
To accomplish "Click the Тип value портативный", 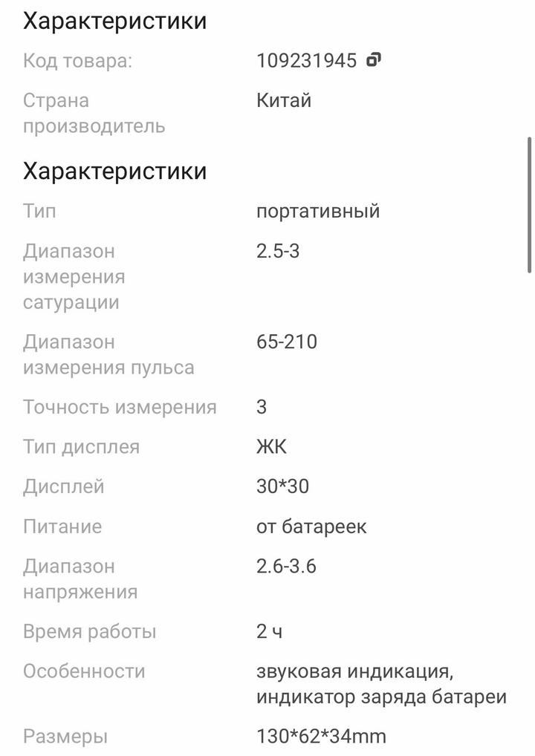I will [318, 211].
